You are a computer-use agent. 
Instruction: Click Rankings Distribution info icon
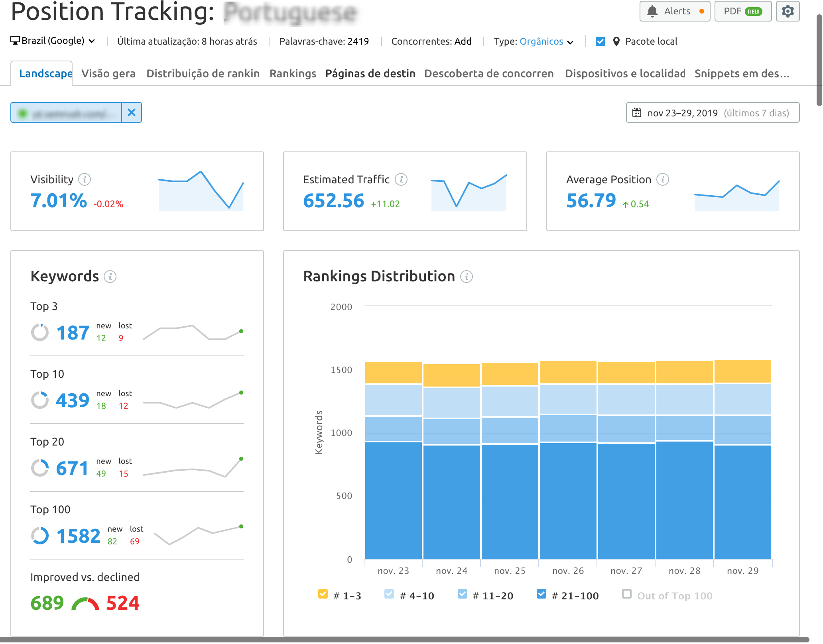(467, 276)
